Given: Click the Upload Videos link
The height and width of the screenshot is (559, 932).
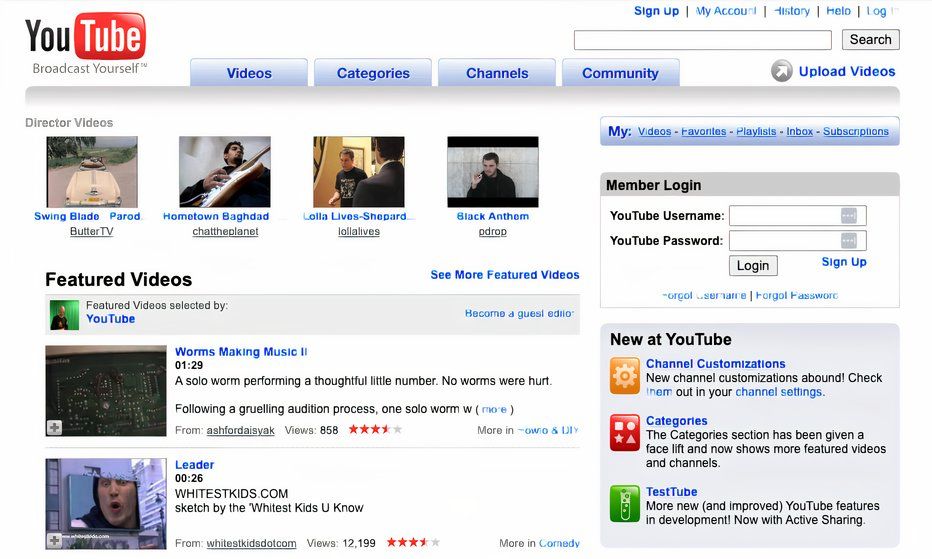Looking at the screenshot, I should point(847,71).
